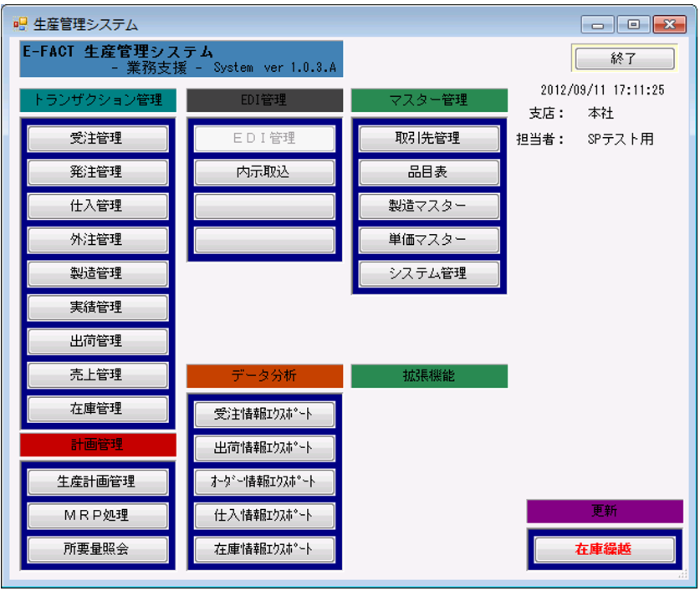Viewport: 700px width, 591px height.
Task: Go to システム管理 settings
Action: click(428, 274)
